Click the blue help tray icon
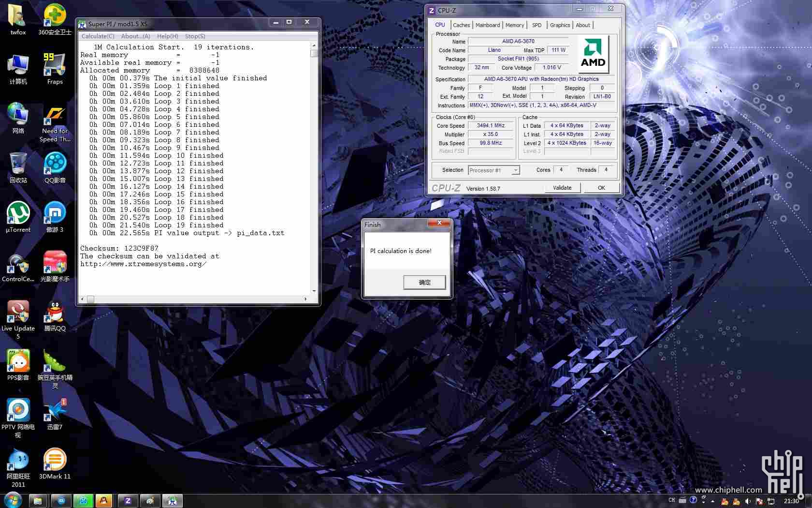 click(x=693, y=500)
